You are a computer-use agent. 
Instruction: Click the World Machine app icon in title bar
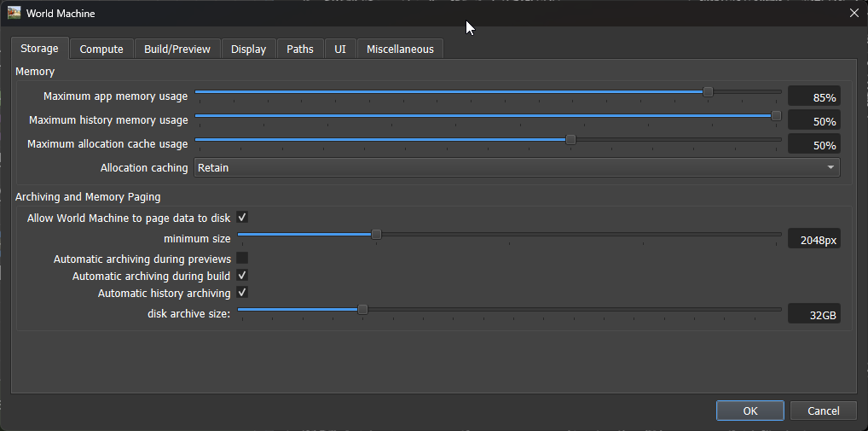14,13
